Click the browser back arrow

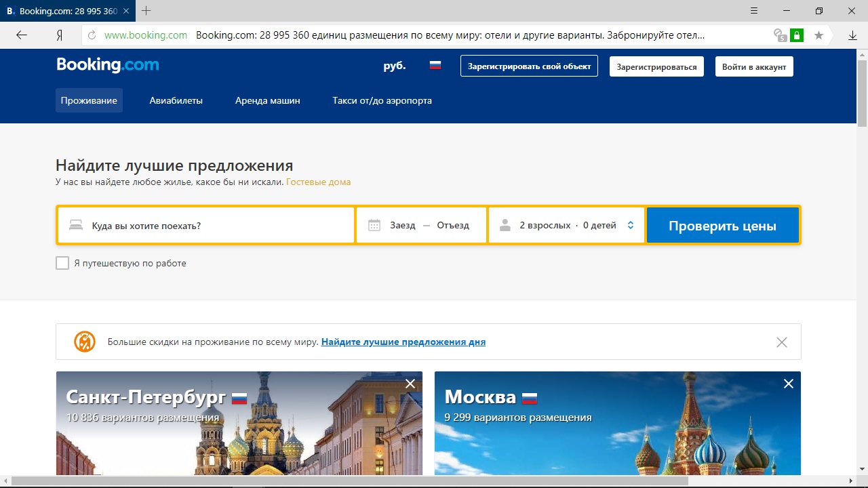coord(22,35)
